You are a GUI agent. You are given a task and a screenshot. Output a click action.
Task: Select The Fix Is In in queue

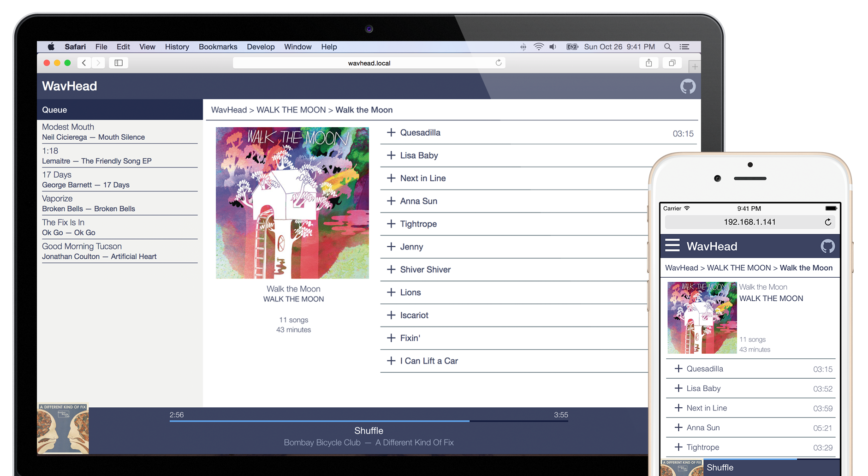click(x=120, y=227)
